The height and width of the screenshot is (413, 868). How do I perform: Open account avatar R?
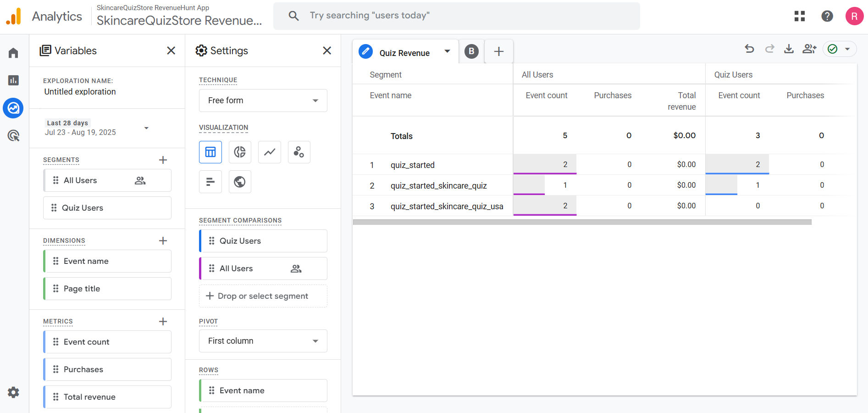coord(854,16)
